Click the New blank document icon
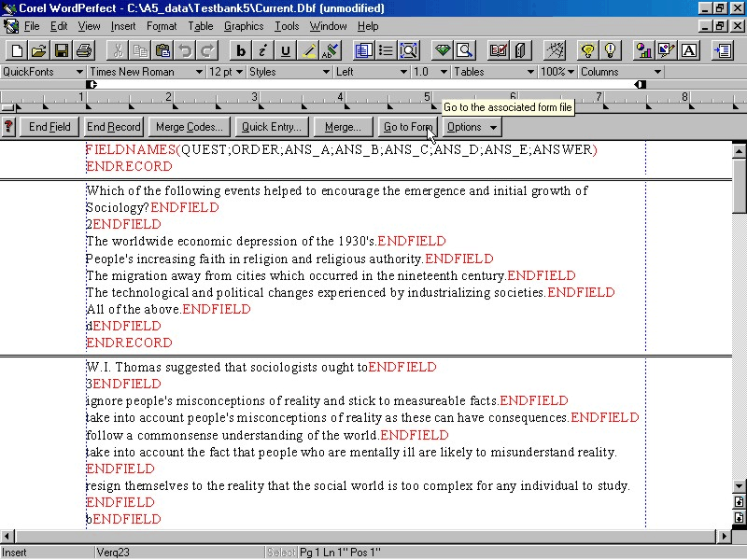 17,50
